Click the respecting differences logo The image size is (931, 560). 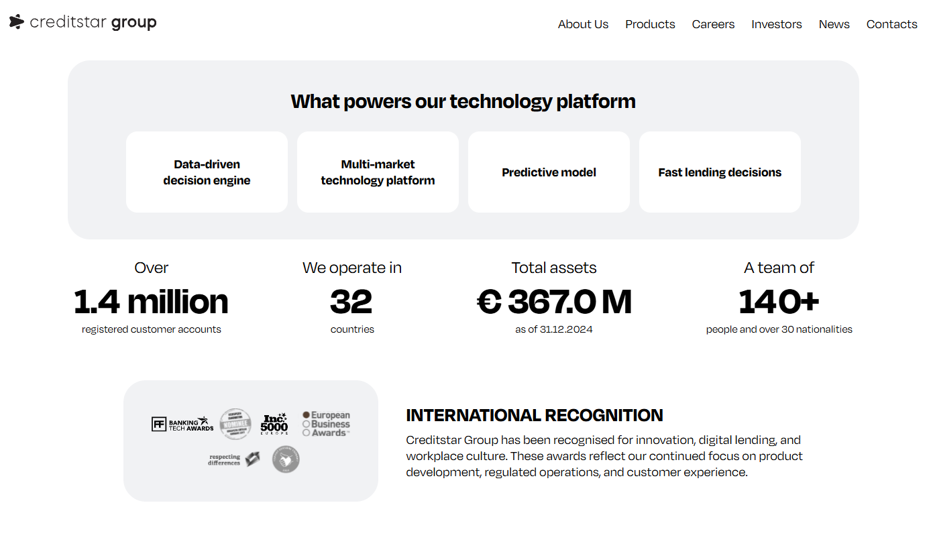coord(233,459)
